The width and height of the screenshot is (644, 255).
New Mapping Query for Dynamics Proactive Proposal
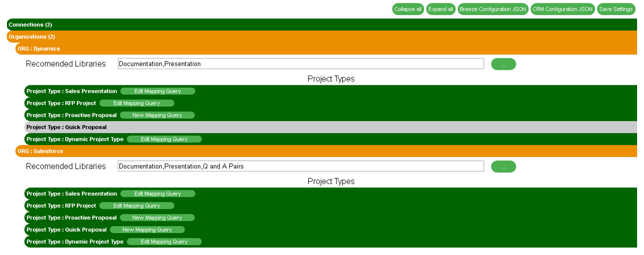(158, 115)
